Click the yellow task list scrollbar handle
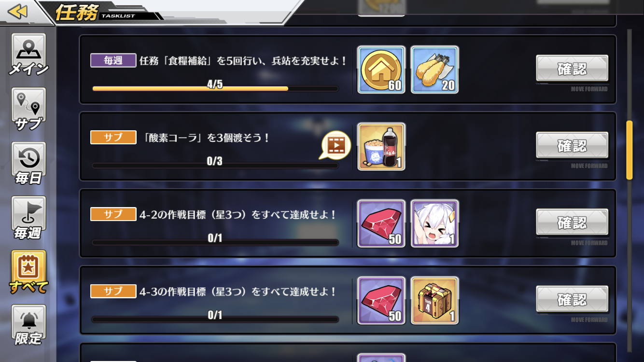Image resolution: width=644 pixels, height=362 pixels. click(x=629, y=150)
